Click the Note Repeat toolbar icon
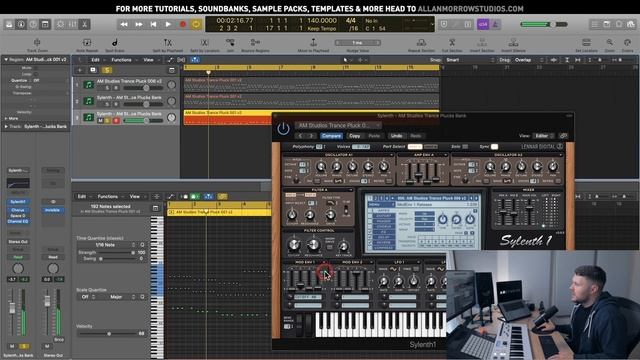The width and height of the screenshot is (640, 360). 87,42
